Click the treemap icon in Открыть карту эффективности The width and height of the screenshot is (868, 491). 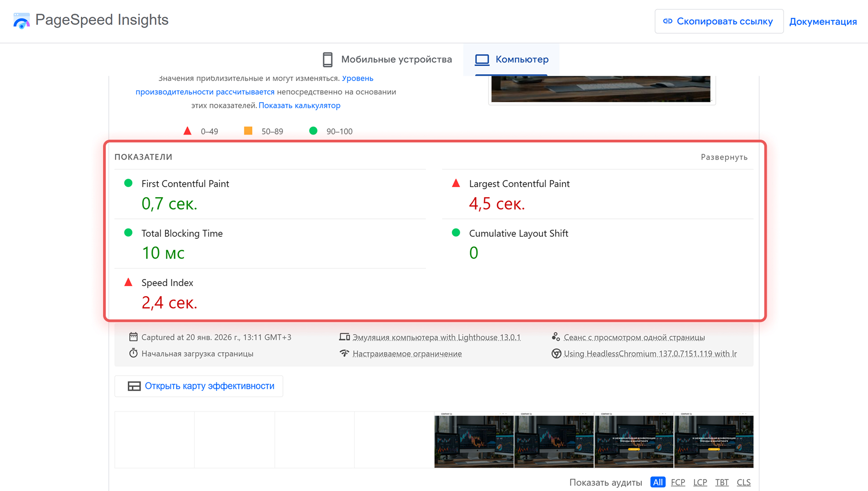point(134,386)
